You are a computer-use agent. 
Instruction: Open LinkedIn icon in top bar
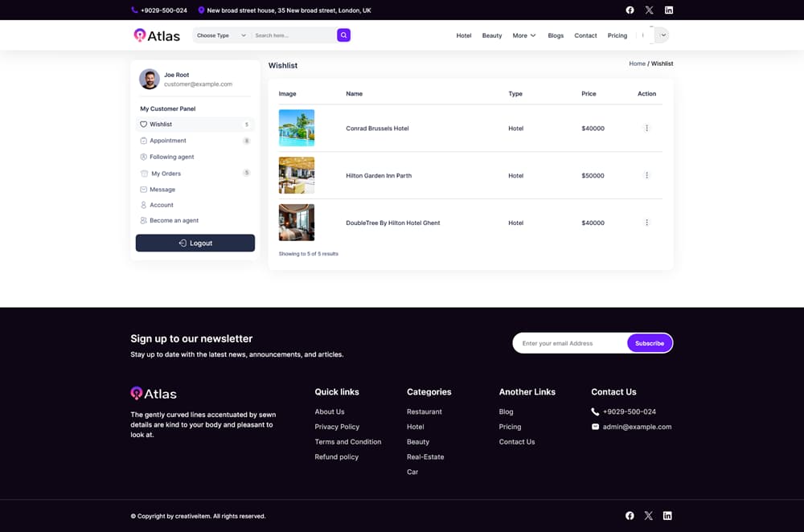click(669, 10)
